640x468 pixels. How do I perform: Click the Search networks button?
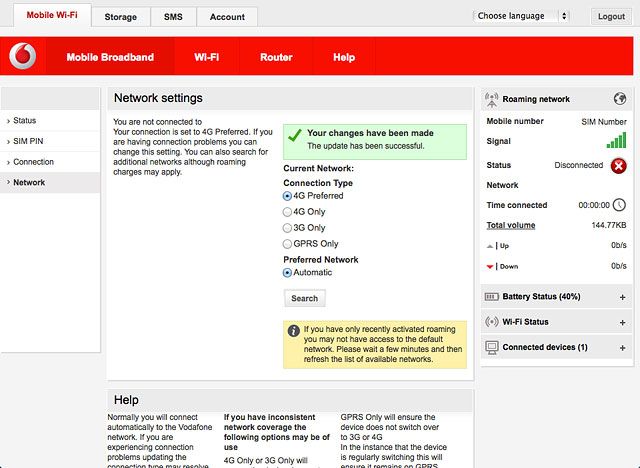pos(304,298)
